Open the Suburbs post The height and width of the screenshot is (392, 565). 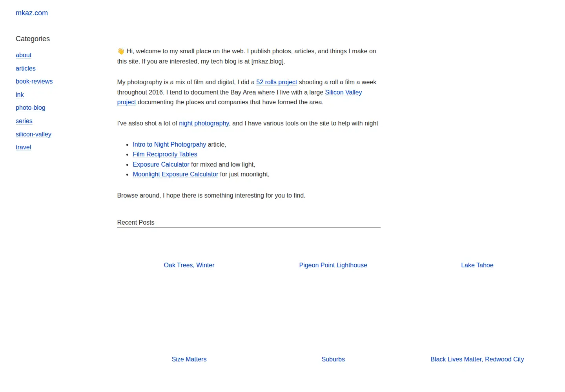(333, 359)
